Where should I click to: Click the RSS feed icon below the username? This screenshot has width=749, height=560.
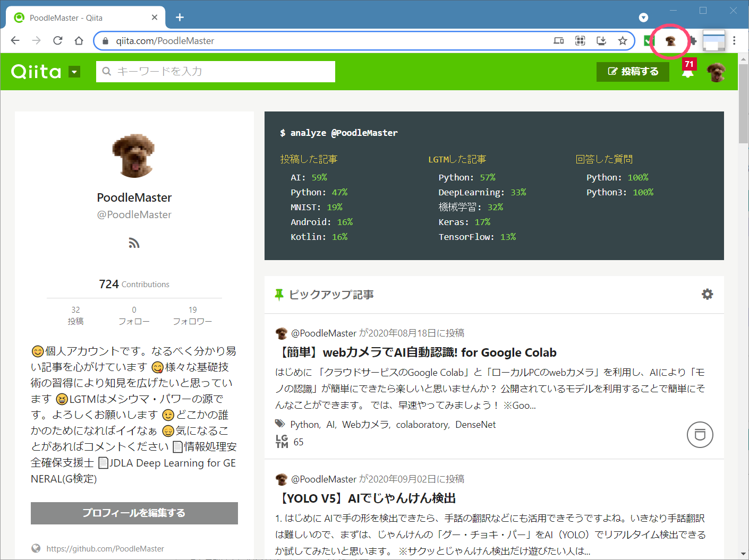point(134,243)
